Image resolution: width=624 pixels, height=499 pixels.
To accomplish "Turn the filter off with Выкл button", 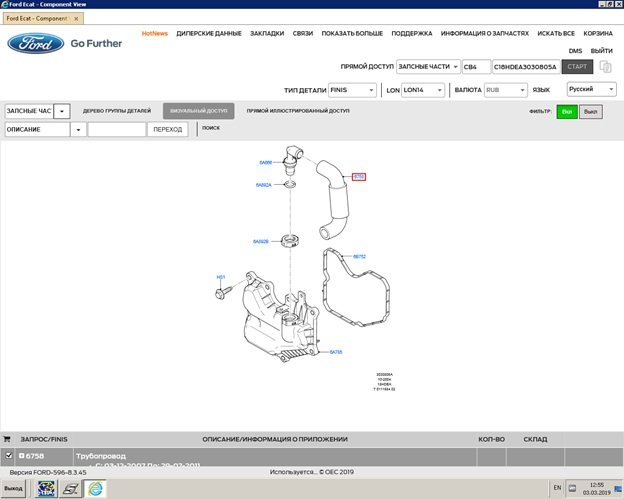I will (x=590, y=112).
